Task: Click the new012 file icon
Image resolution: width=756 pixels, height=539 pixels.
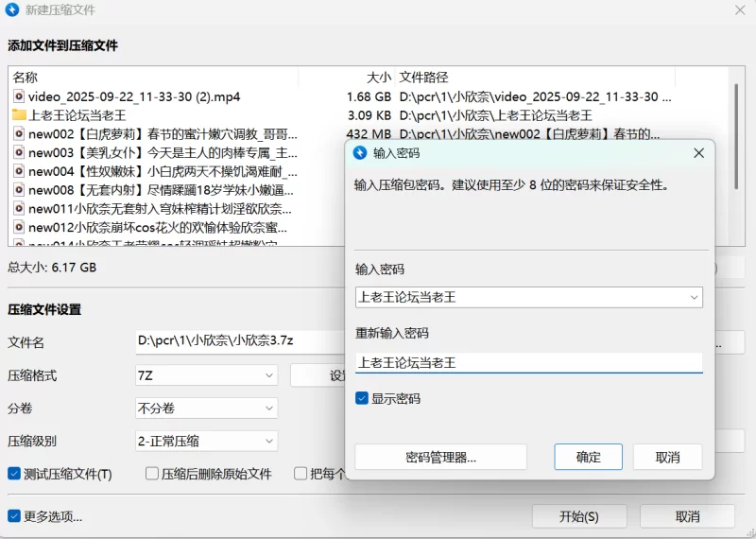Action: (18, 228)
